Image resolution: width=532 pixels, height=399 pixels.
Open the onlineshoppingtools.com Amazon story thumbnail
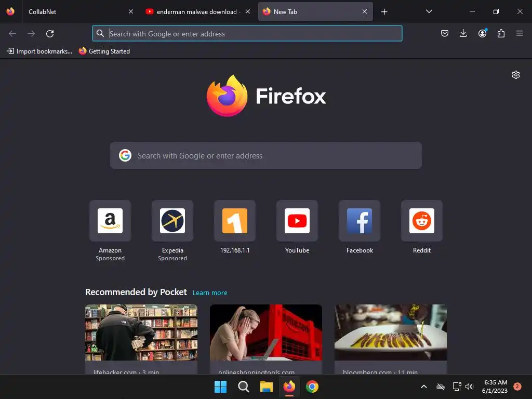(265, 332)
